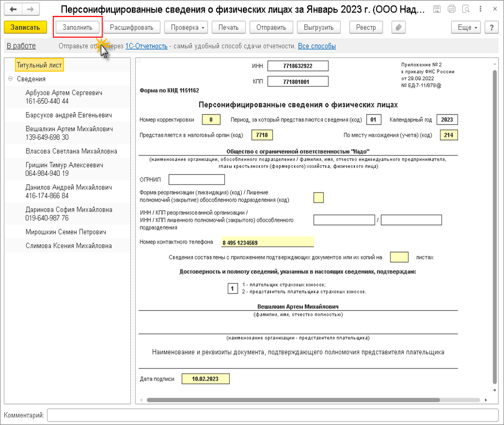504x425 pixels.
Task: Select Вешалкин Артем Михайлович in the left list
Action: click(x=67, y=133)
